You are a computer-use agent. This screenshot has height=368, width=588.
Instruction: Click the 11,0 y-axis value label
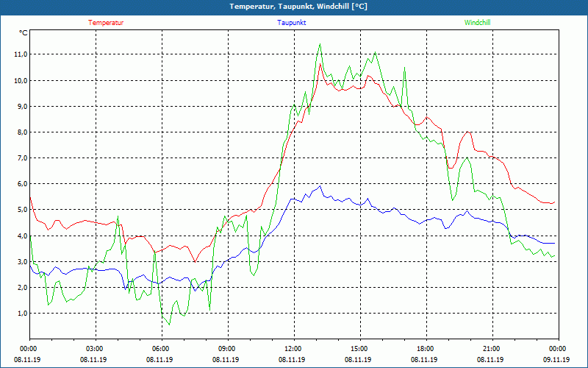[x=20, y=54]
